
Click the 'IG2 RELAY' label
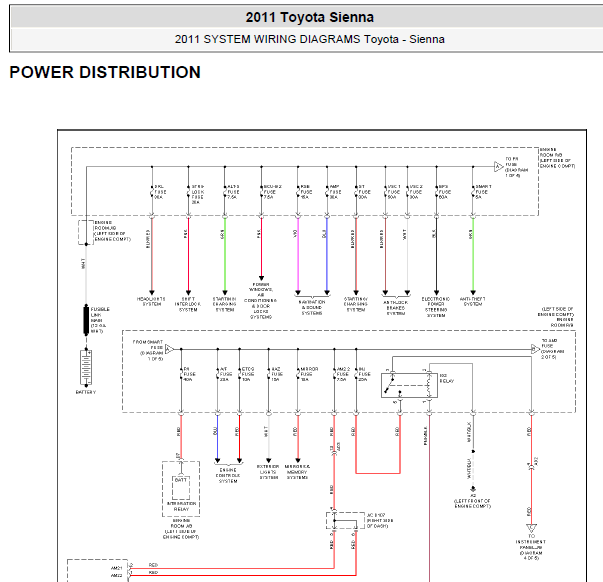pos(446,378)
